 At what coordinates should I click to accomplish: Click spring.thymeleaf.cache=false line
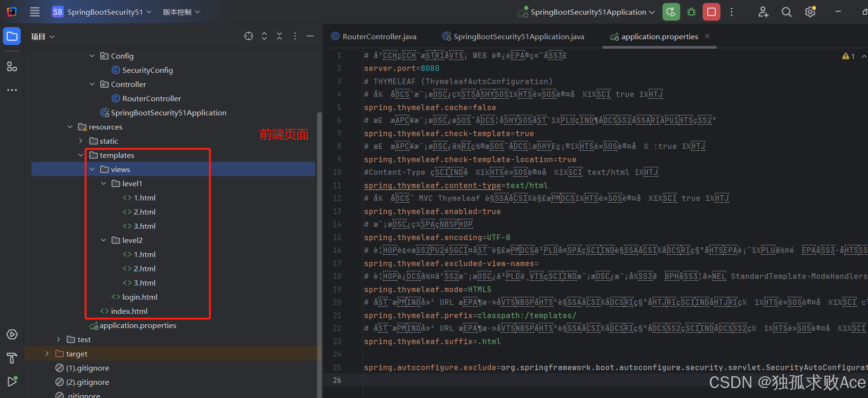pyautogui.click(x=430, y=108)
